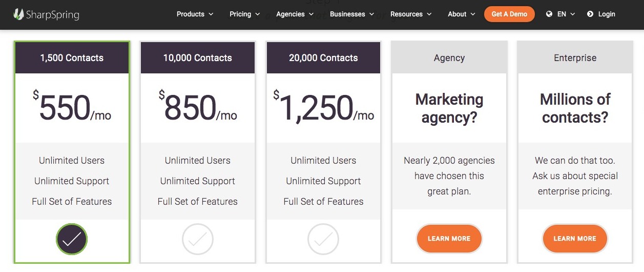
Task: Select the 1,500 Contacts plan checkmark
Action: pyautogui.click(x=72, y=239)
